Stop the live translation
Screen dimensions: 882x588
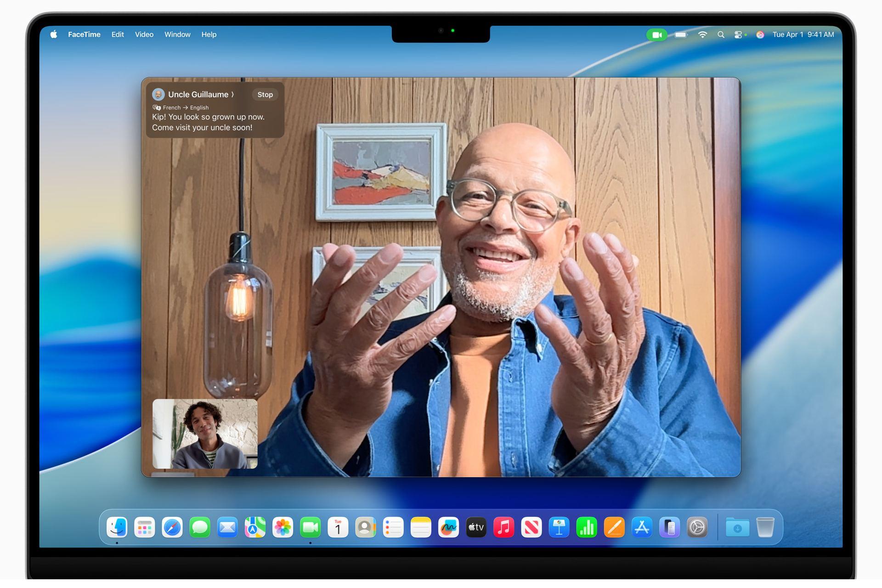click(265, 95)
